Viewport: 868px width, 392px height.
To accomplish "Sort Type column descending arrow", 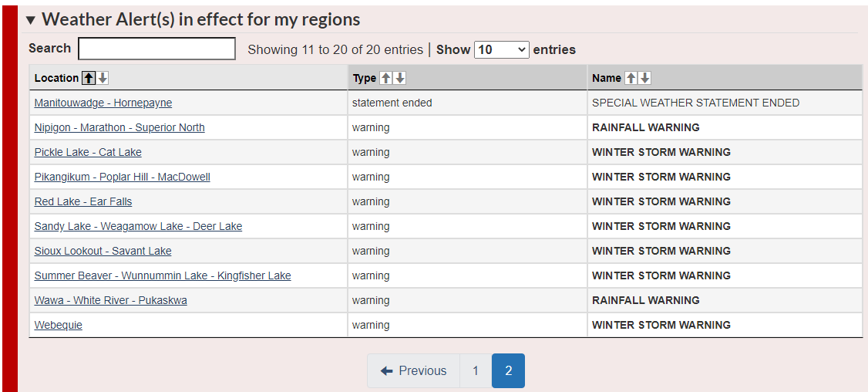I will coord(400,78).
